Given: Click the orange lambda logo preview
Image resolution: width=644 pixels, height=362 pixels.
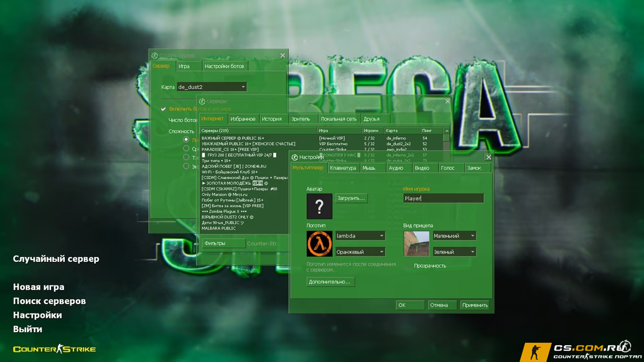Looking at the screenshot, I should coord(319,243).
